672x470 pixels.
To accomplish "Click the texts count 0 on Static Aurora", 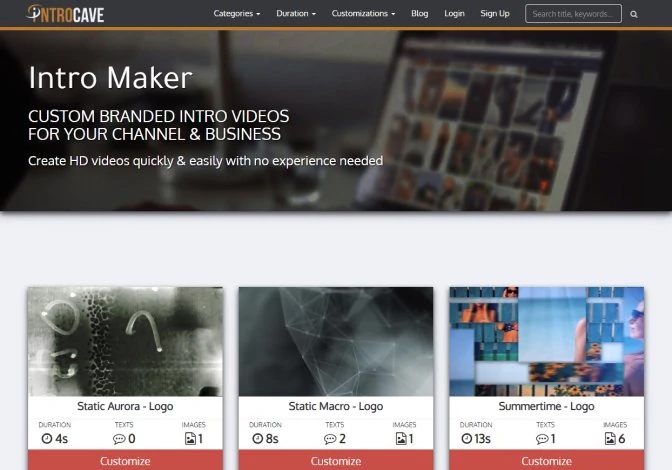I will [132, 439].
